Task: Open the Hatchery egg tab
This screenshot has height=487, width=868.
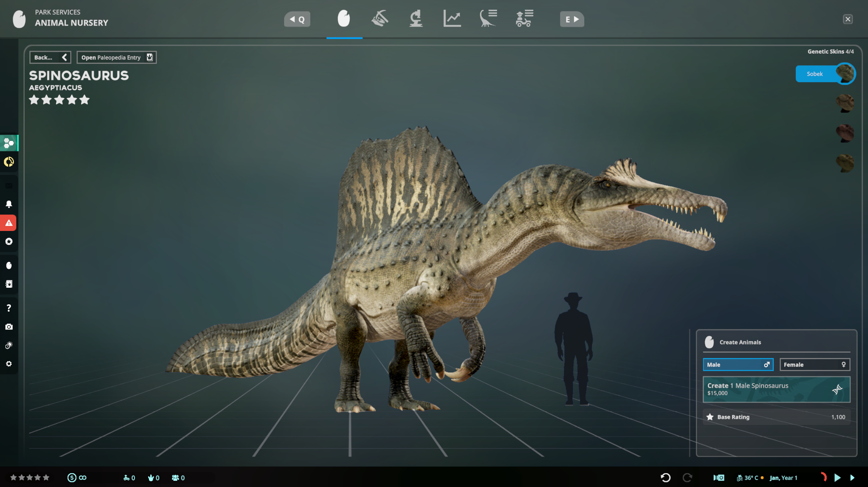Action: click(343, 19)
